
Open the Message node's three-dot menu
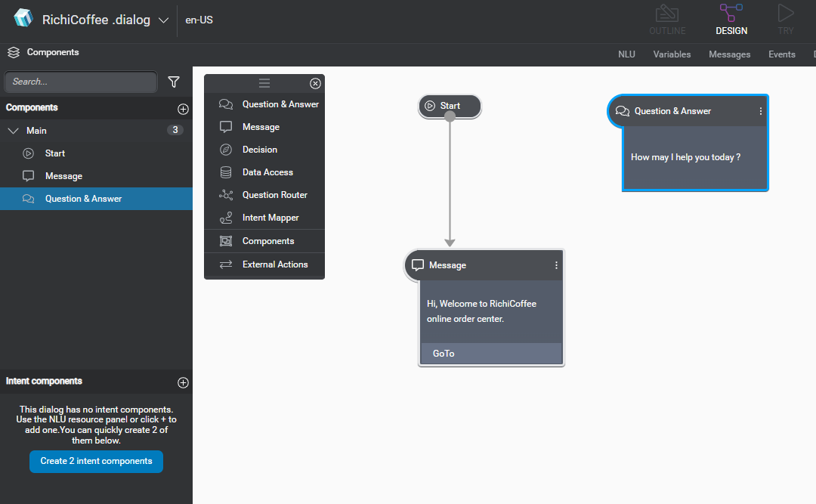(x=557, y=265)
